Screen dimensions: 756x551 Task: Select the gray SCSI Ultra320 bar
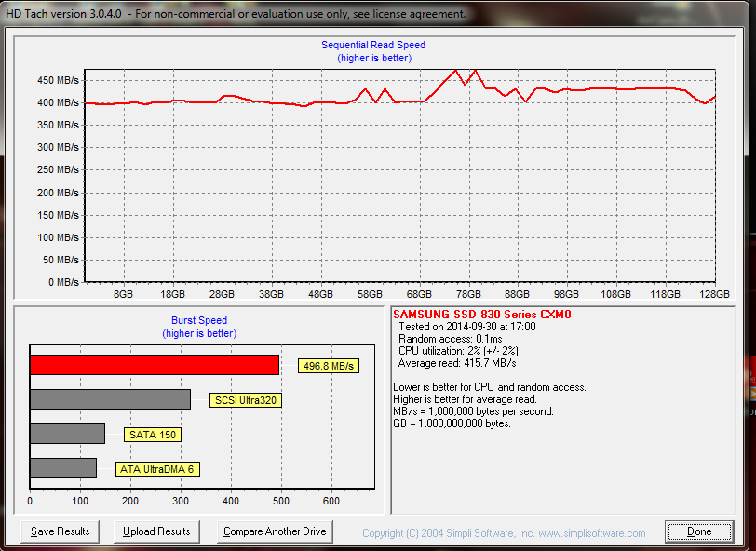(111, 399)
